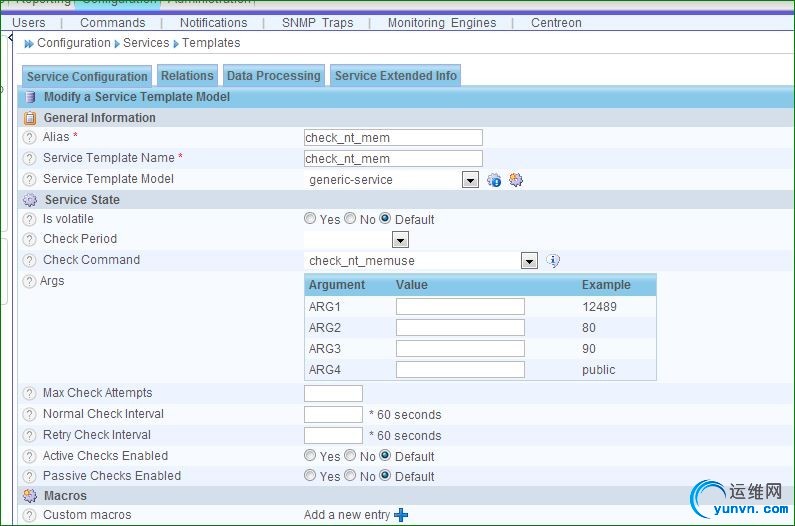
Task: Click the info icon beside generic-service dropdown
Action: pyautogui.click(x=494, y=180)
